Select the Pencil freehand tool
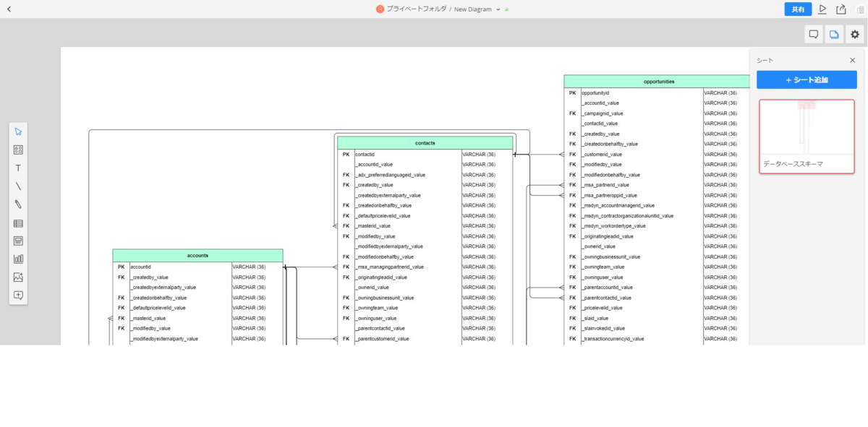 (18, 204)
